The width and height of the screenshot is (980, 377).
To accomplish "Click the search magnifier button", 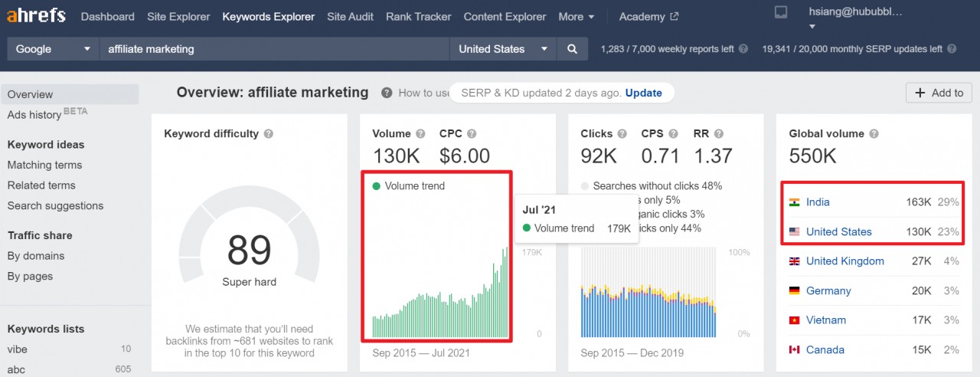I will pyautogui.click(x=572, y=49).
